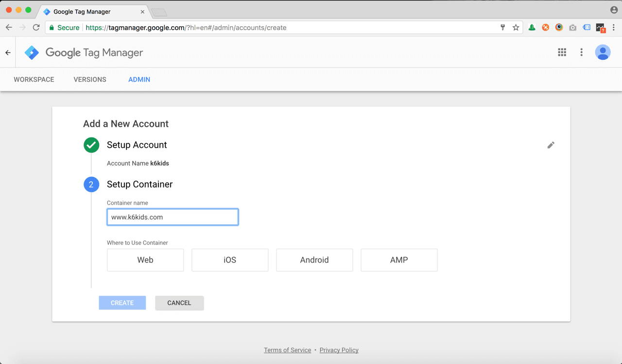Click the Add a New Account heading

(126, 123)
